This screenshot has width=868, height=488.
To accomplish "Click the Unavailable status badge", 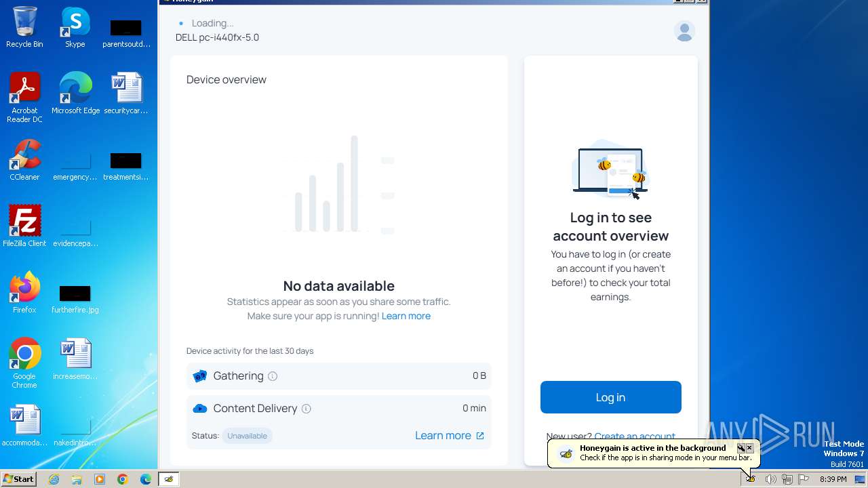I will pyautogui.click(x=247, y=436).
